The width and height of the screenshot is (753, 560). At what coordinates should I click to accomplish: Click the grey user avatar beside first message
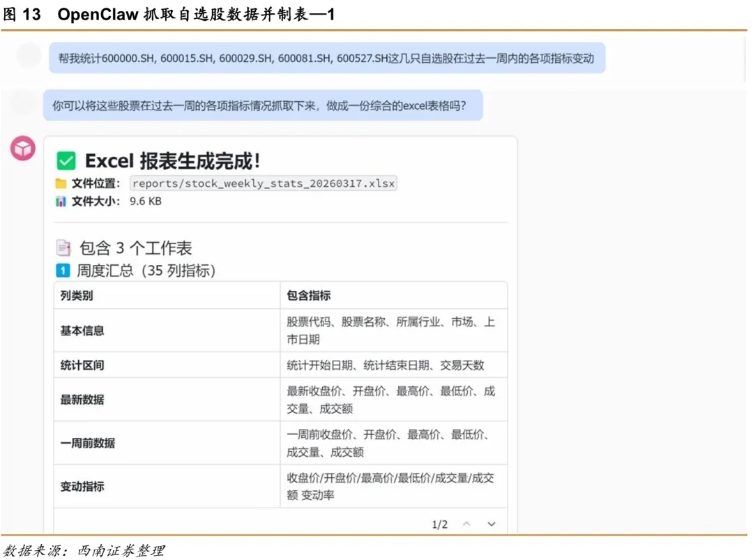pos(29,55)
